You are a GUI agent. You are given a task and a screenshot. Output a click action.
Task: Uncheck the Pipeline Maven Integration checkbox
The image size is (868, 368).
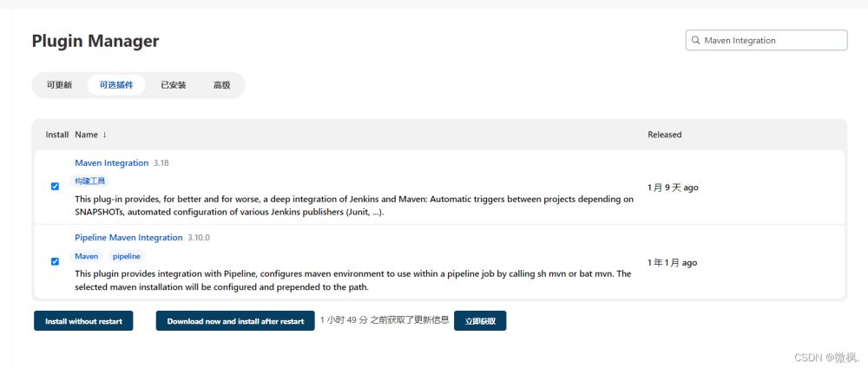click(x=55, y=261)
